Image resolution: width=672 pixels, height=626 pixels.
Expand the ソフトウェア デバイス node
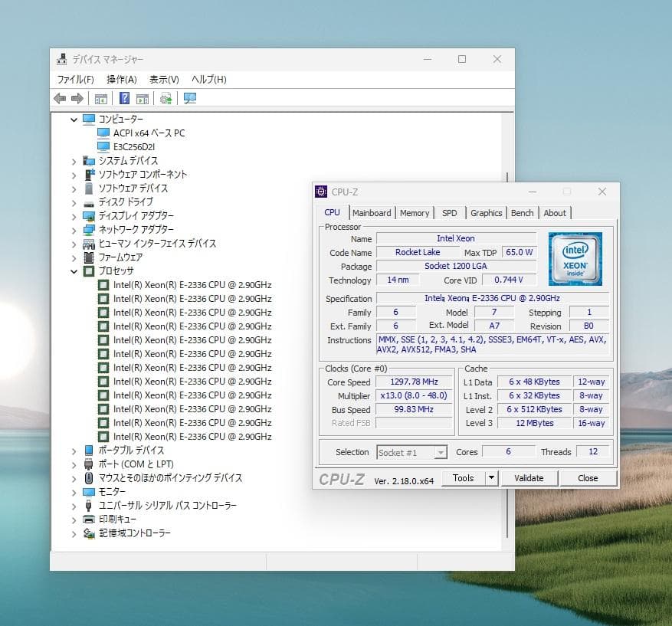coord(74,189)
